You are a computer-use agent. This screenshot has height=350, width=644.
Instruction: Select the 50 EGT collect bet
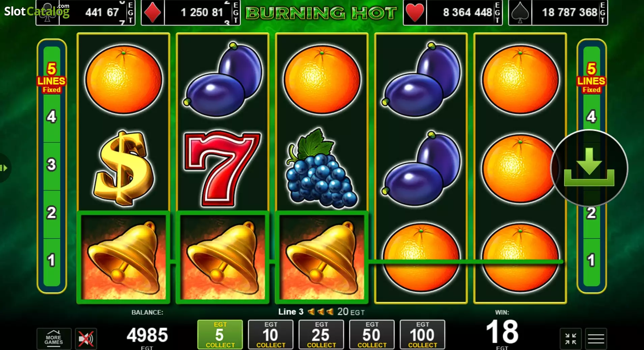point(372,334)
